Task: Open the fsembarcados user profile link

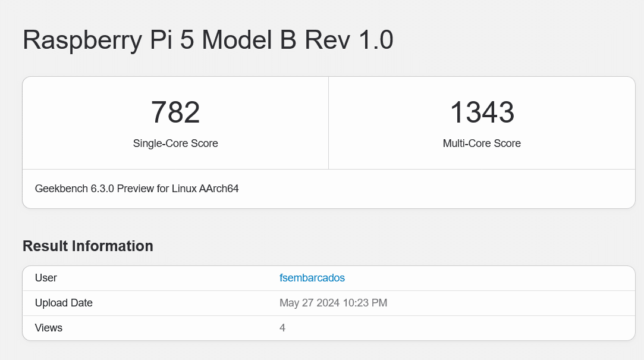Action: [312, 278]
